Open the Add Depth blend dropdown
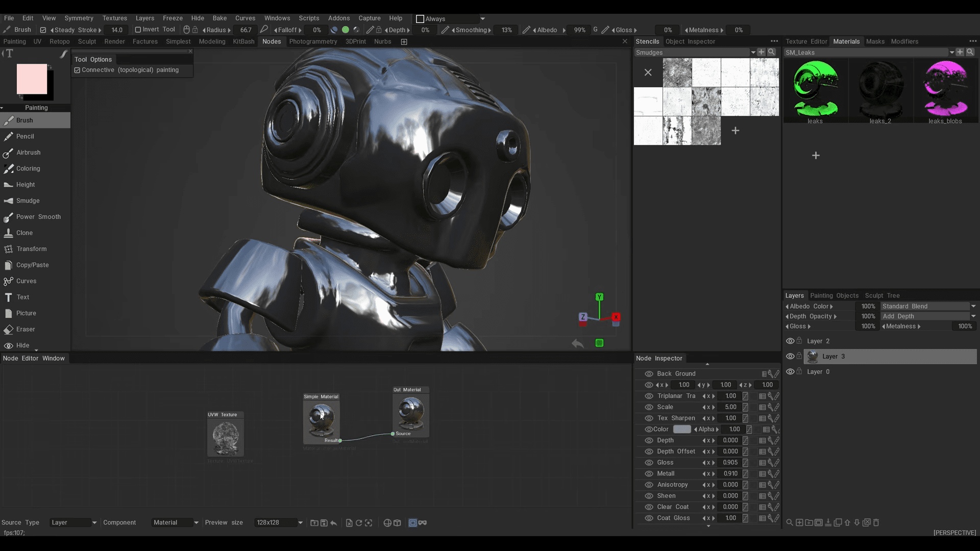This screenshot has height=551, width=980. point(928,316)
